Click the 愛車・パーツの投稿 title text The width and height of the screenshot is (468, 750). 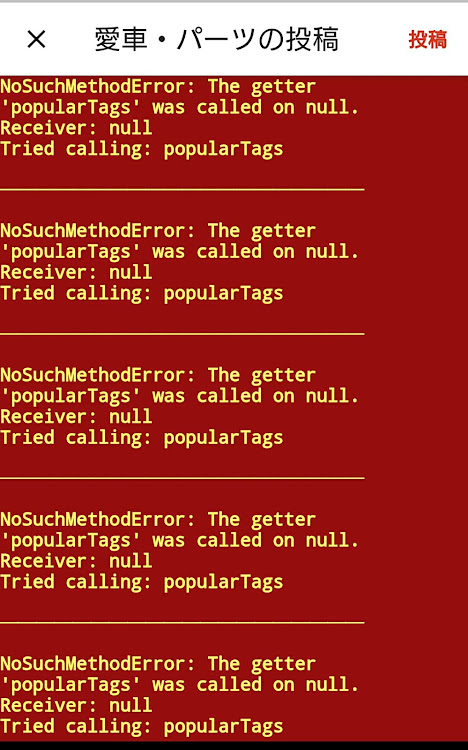(x=217, y=39)
